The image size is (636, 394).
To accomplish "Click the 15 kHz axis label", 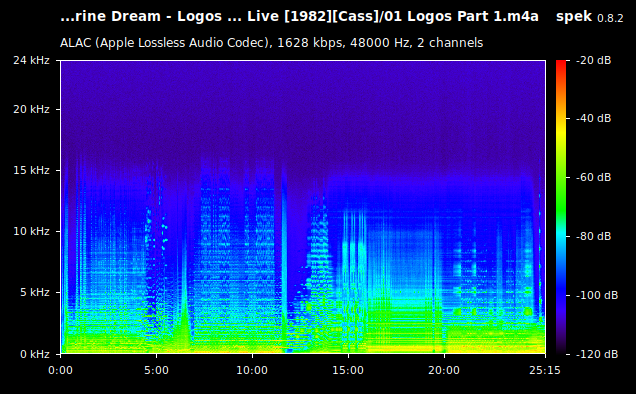I will coord(31,170).
